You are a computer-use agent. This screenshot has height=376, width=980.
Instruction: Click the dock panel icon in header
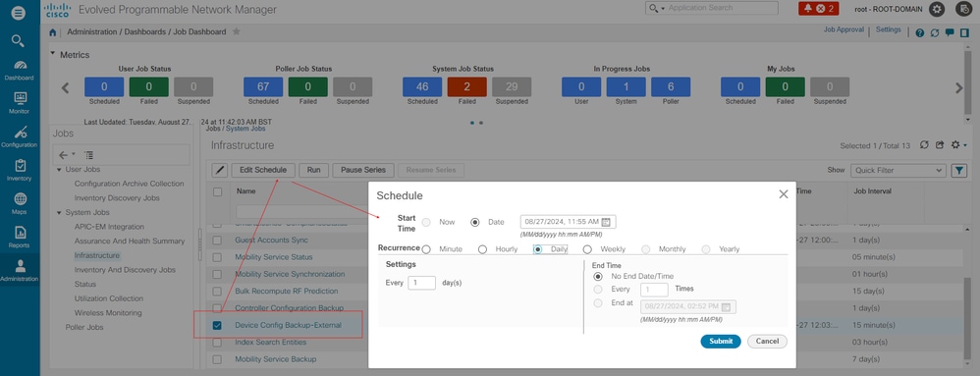(964, 32)
